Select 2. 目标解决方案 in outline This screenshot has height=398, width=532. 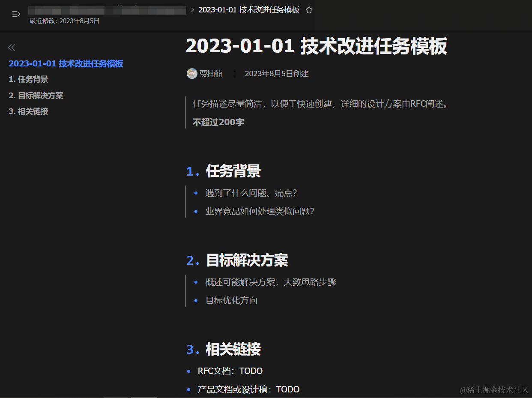36,96
